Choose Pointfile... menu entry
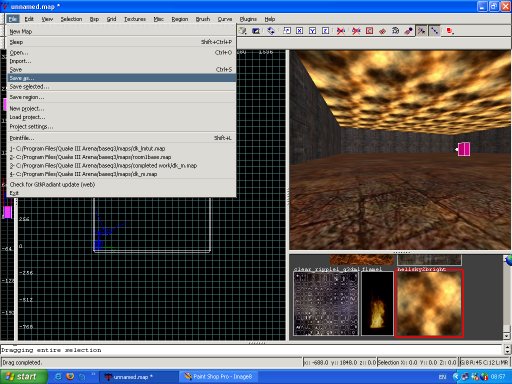The image size is (512, 384). (x=121, y=138)
